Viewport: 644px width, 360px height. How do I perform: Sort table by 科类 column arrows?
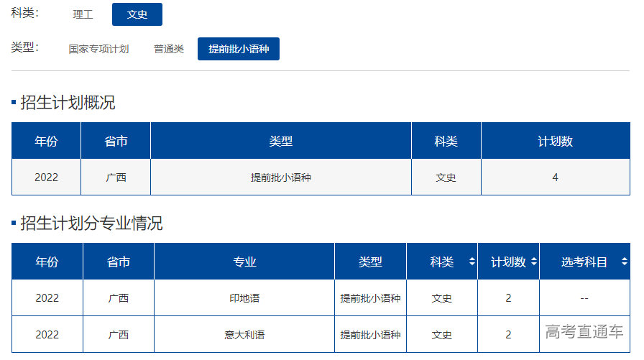[471, 262]
